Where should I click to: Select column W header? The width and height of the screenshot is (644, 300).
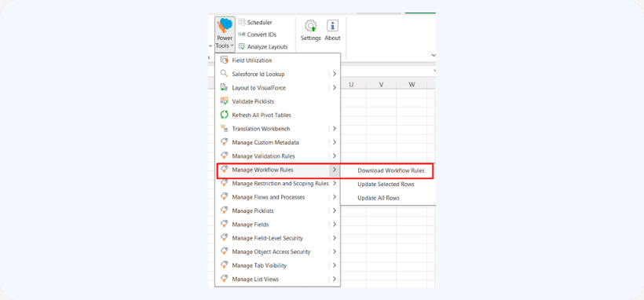pos(412,84)
